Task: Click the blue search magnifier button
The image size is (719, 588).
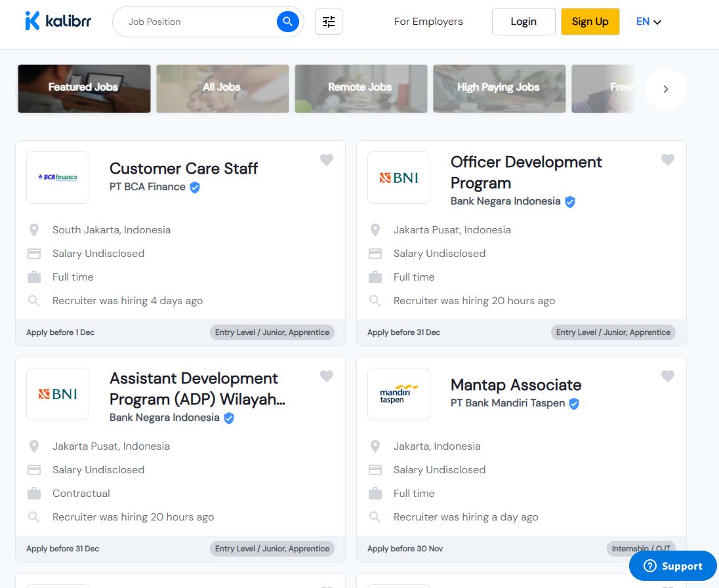Action: pos(287,22)
